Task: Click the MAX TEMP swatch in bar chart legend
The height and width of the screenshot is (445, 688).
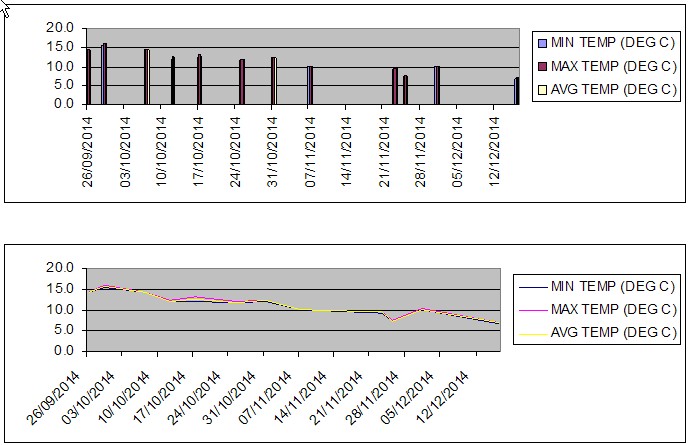Action: [543, 66]
